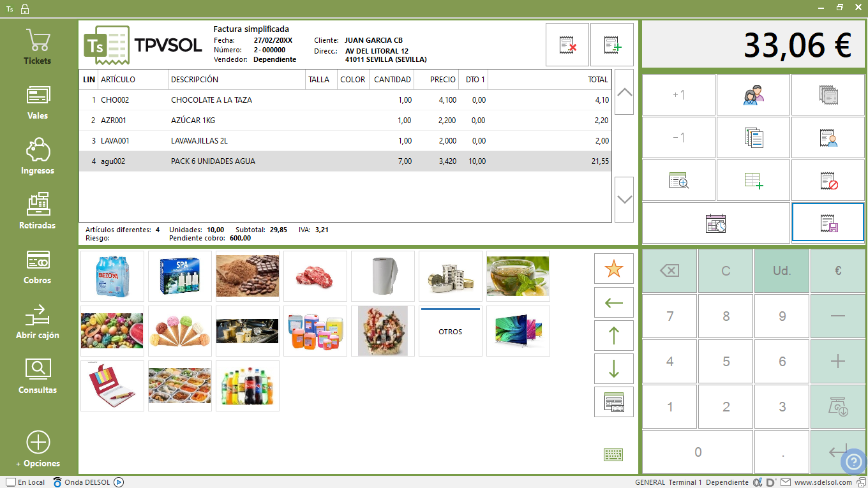Select the soft drinks bottles thumbnail
The width and height of the screenshot is (868, 488).
[248, 386]
